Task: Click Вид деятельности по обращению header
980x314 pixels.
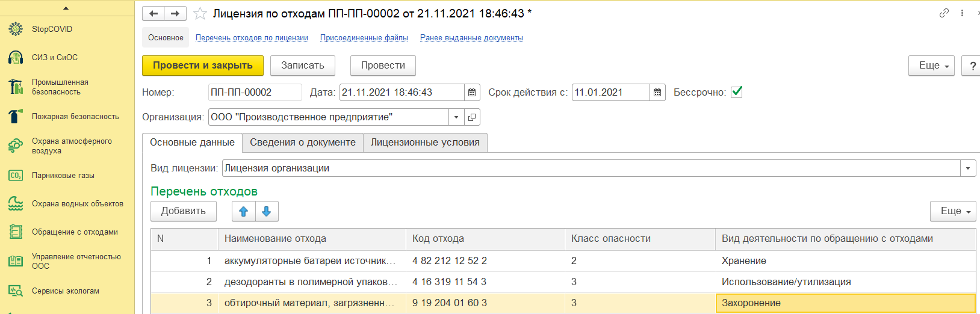Action: coord(845,239)
